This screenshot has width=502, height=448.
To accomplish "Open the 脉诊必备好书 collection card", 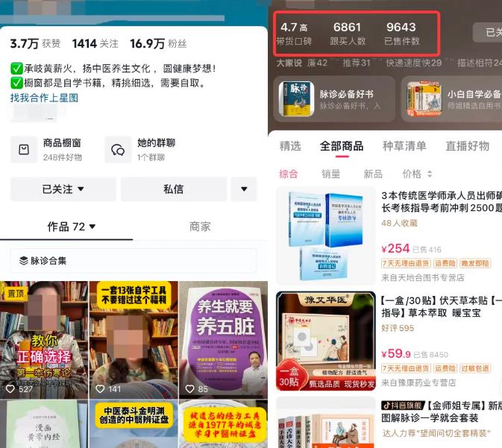I will coord(334,99).
